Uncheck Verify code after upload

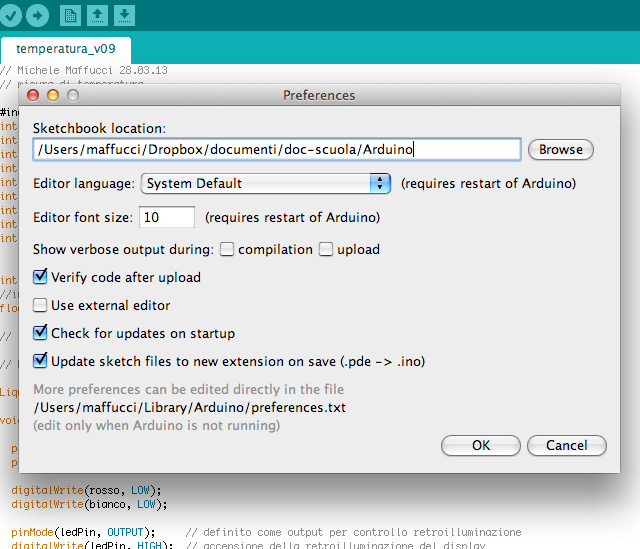pos(41,277)
